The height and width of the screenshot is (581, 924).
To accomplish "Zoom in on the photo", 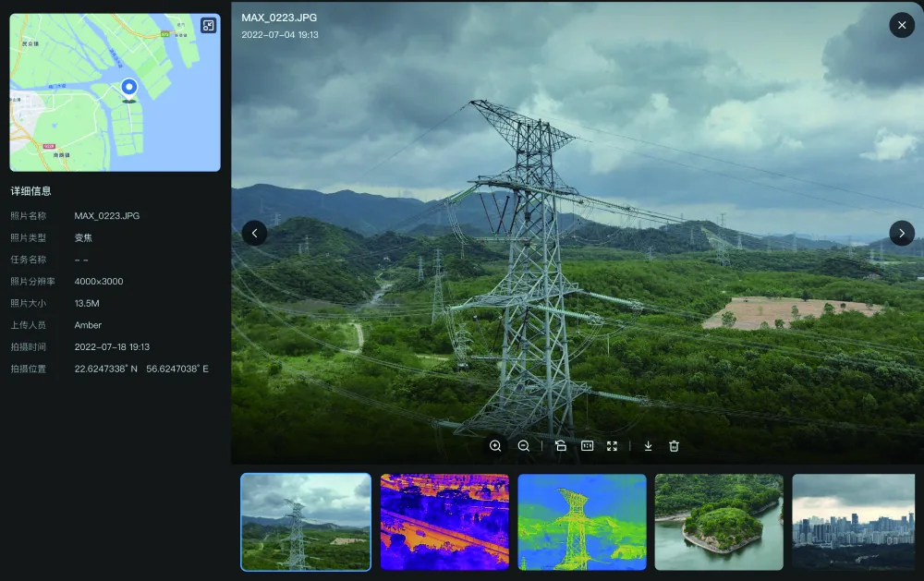I will [495, 446].
